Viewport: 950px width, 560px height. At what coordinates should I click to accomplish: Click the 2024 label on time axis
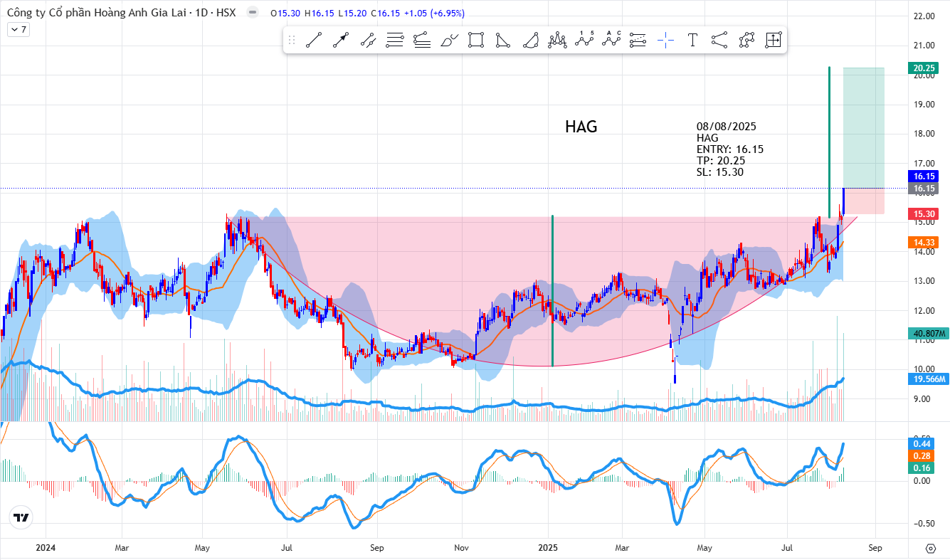coord(46,548)
